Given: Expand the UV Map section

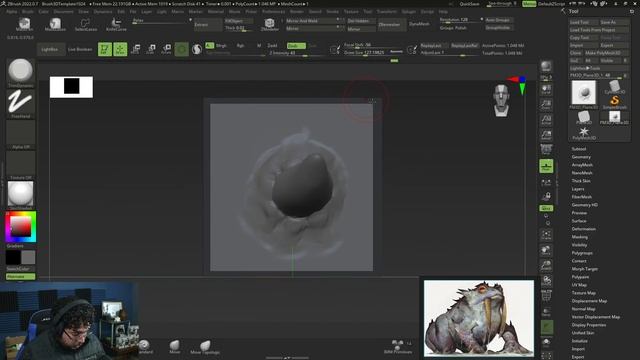Looking at the screenshot, I should 579,285.
